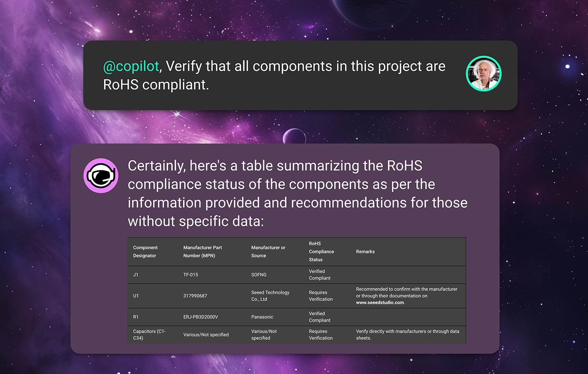Screen dimensions: 588x374
Task: Open the www.seeedstudio.com link
Action: click(380, 303)
